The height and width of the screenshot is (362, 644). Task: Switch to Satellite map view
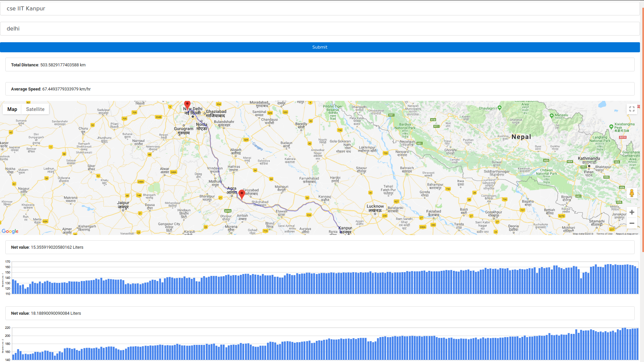(x=35, y=109)
